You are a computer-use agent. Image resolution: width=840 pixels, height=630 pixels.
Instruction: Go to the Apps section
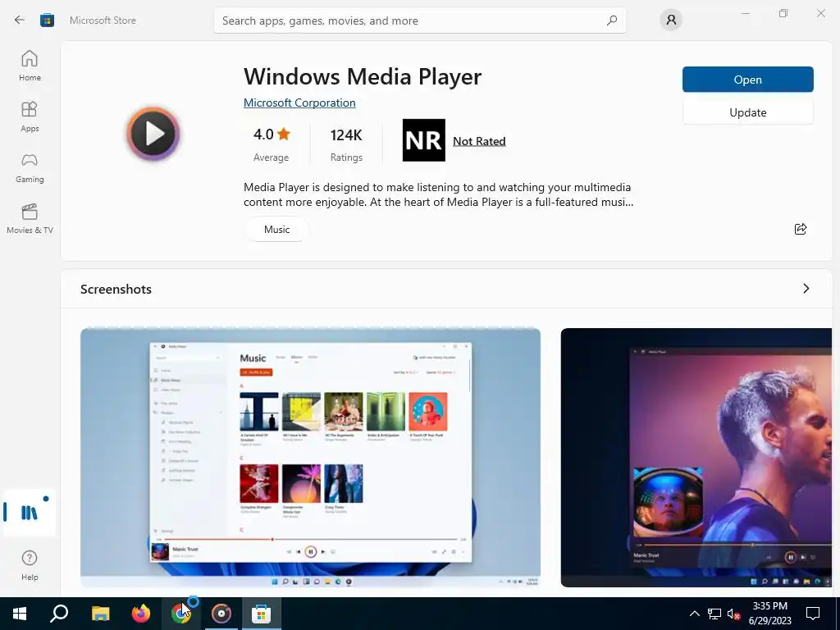tap(30, 116)
